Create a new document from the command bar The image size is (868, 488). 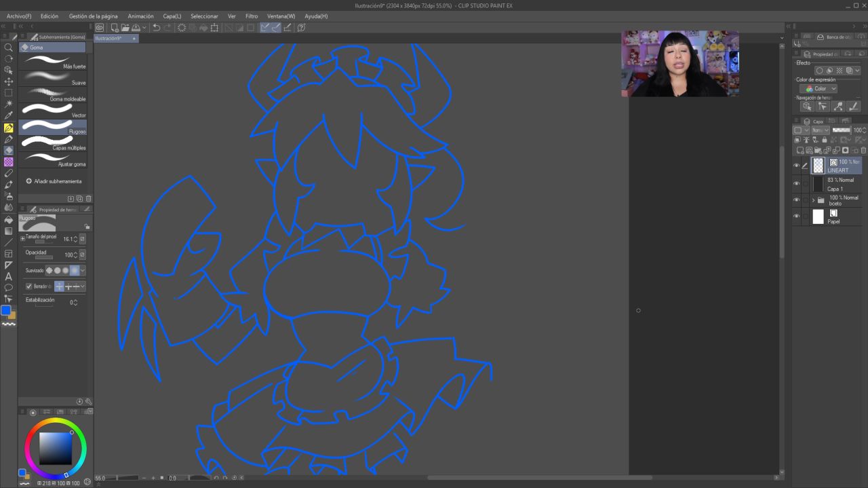tap(115, 28)
